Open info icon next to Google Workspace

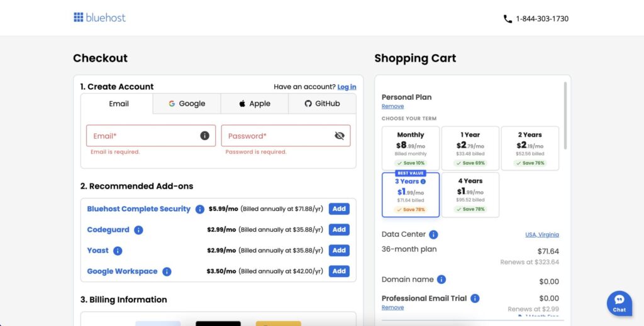[x=167, y=272]
